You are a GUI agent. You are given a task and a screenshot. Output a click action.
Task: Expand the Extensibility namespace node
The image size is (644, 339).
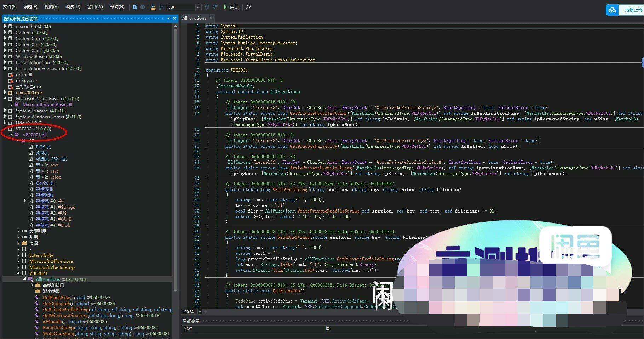(18, 255)
